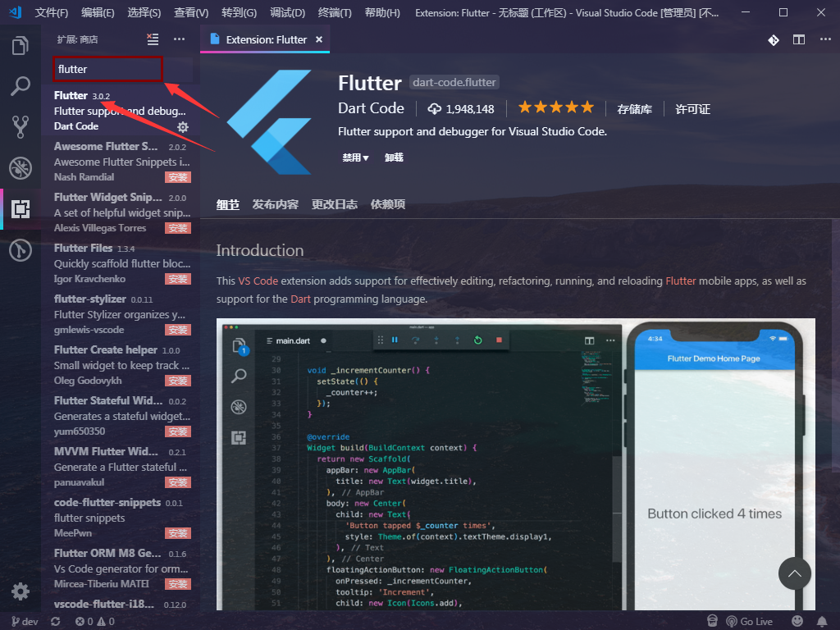Open the 存储库 repository link
This screenshot has height=630, width=840.
click(x=634, y=109)
